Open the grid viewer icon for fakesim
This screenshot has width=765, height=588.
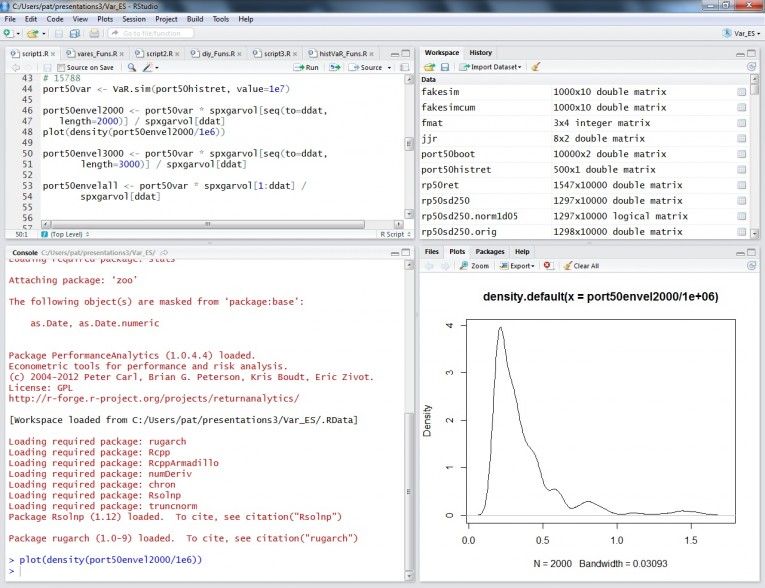point(741,92)
